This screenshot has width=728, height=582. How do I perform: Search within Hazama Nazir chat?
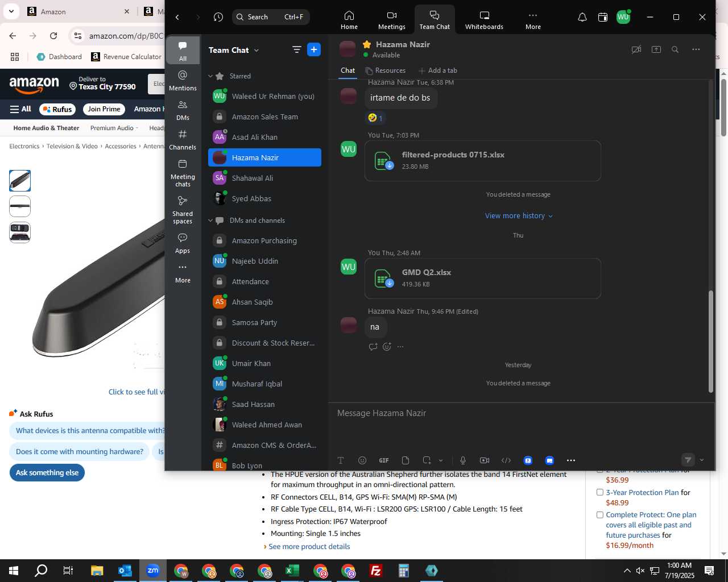[675, 49]
